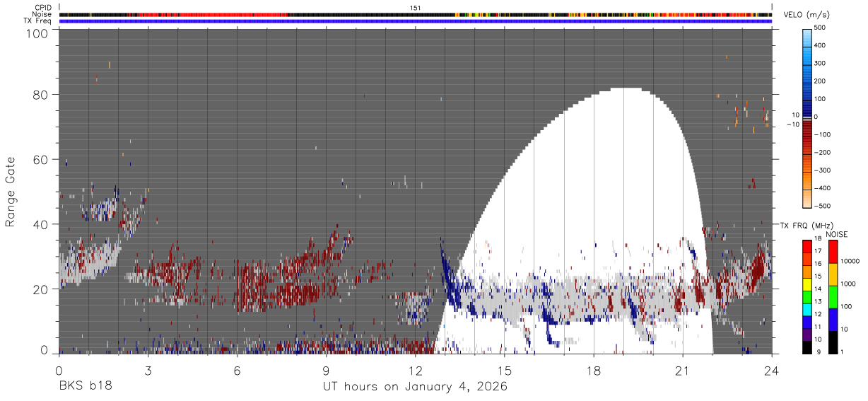This screenshot has height=401, width=868.
Task: Click the x-axis tick label '24'
Action: [x=772, y=370]
